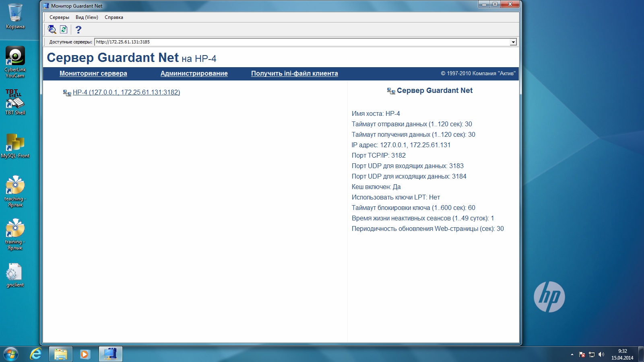Open the Серверы menu

pyautogui.click(x=59, y=17)
